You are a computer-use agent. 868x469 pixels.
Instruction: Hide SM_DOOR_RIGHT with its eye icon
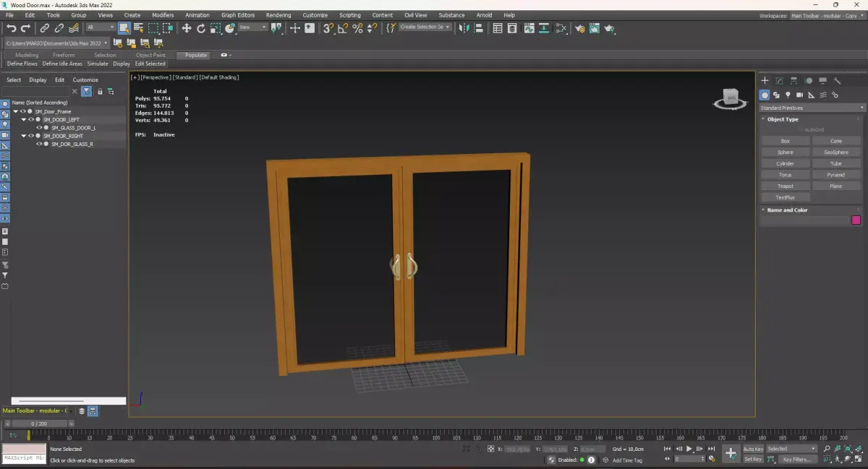(31, 136)
